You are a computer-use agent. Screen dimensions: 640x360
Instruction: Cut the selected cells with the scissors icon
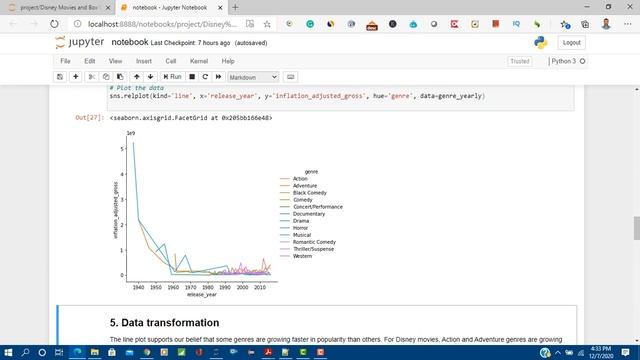click(91, 77)
